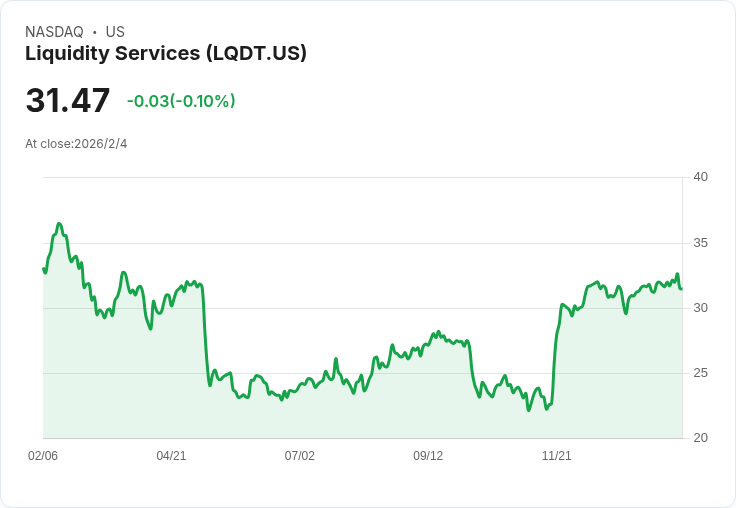Click the -0.03(-0.10%) price change text

[181, 101]
